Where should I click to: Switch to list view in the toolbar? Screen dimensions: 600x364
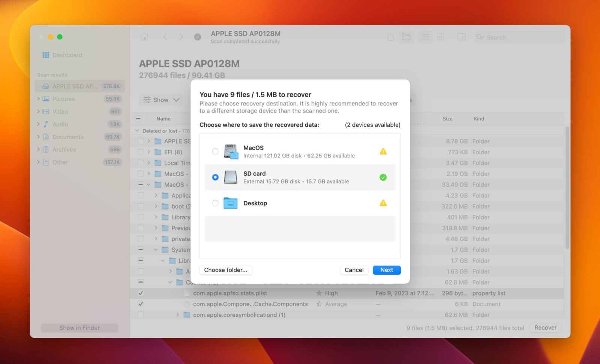(424, 37)
